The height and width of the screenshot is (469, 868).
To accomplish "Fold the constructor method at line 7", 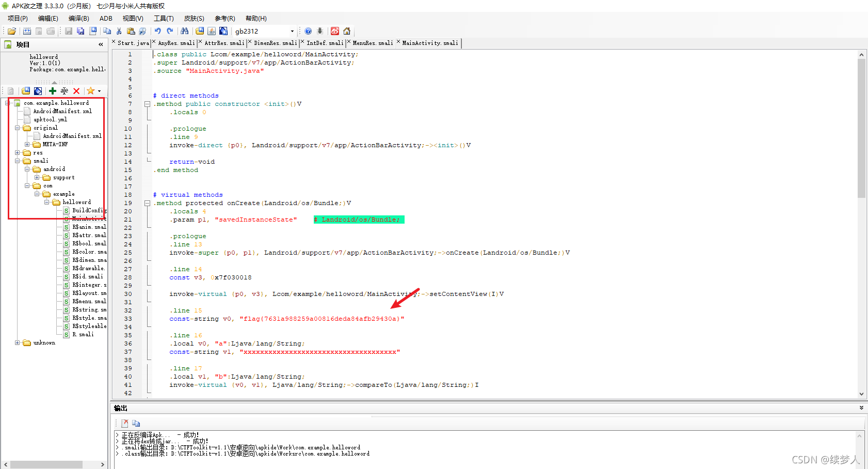I will (147, 104).
